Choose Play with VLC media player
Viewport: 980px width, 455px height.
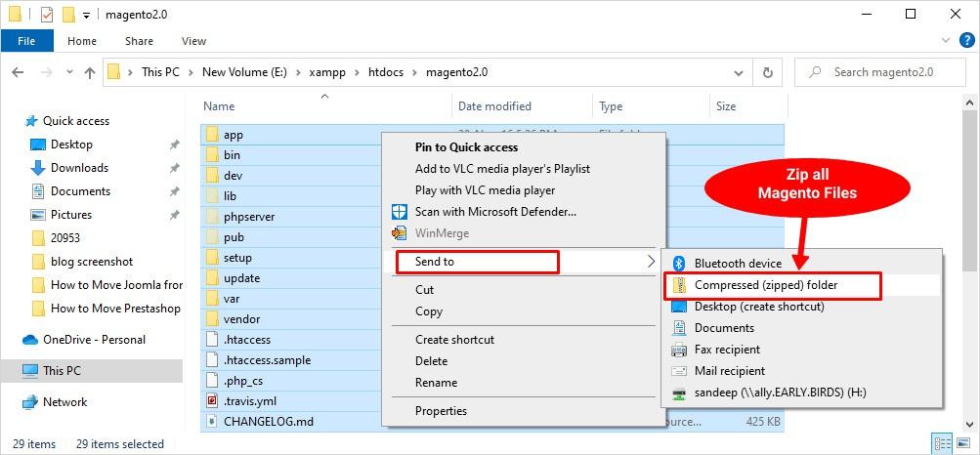(x=485, y=189)
